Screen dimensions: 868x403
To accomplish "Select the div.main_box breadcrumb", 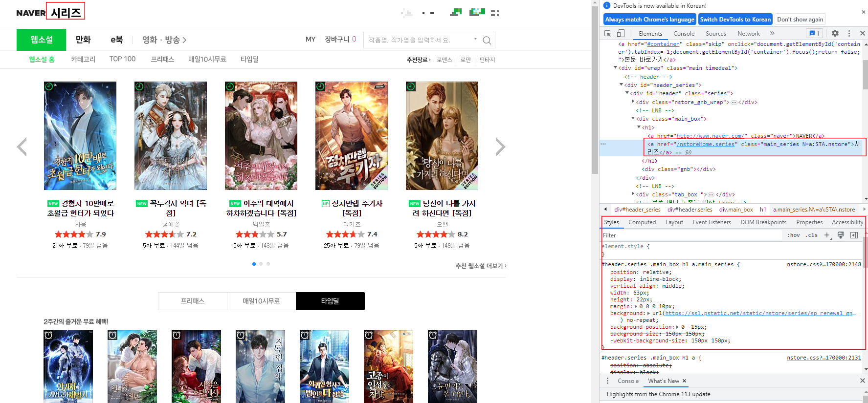I will [735, 210].
